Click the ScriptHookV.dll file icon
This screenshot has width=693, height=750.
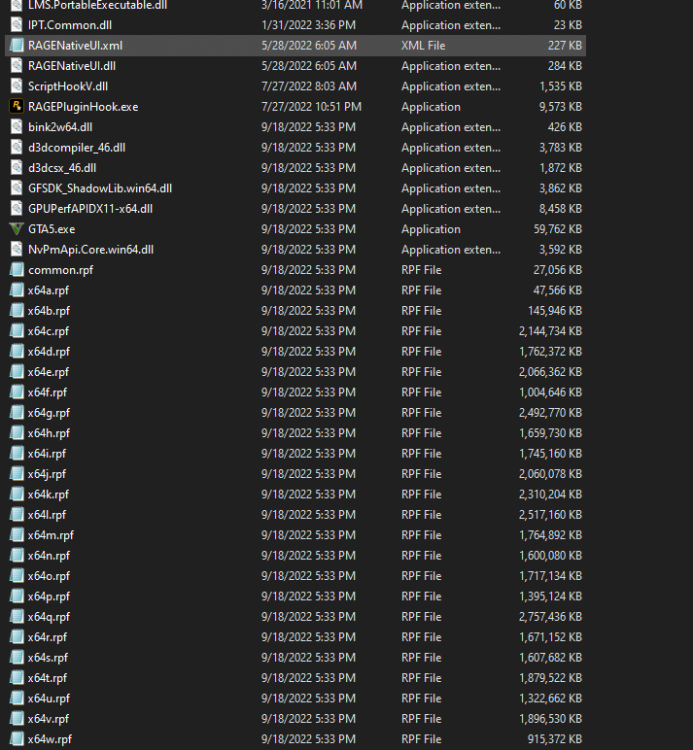click(16, 86)
